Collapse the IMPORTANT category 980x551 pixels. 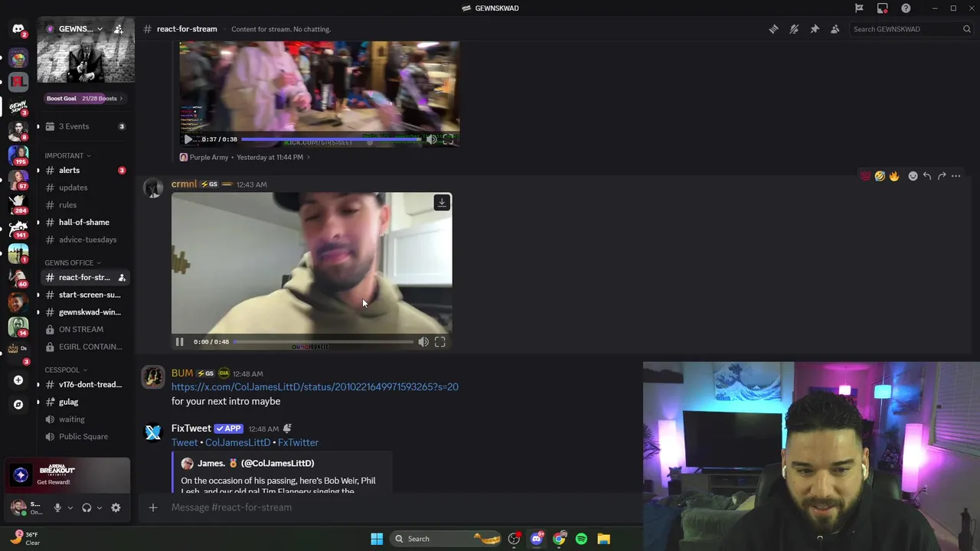[x=67, y=155]
